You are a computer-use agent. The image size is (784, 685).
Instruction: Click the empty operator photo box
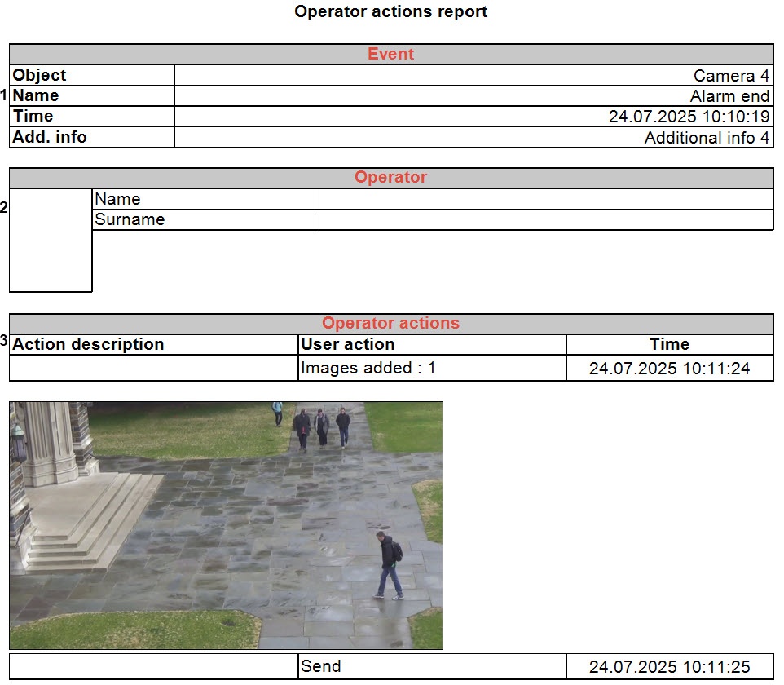pos(51,241)
